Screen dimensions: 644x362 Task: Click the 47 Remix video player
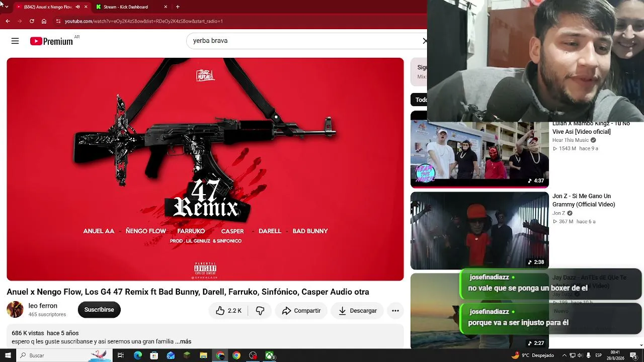pos(205,169)
